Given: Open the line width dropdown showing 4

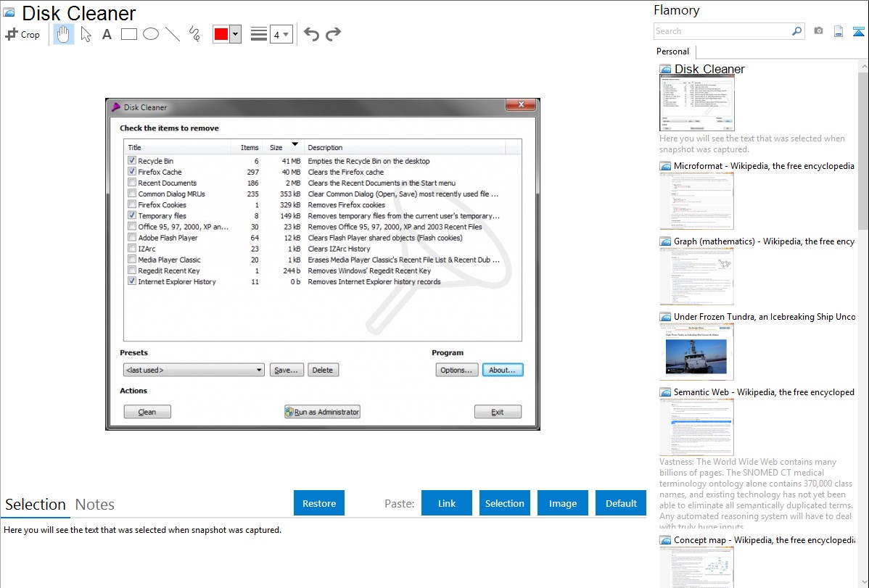Looking at the screenshot, I should point(281,34).
